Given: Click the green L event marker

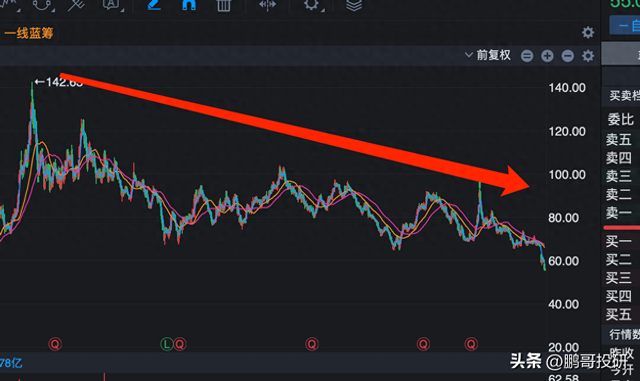Looking at the screenshot, I should tap(167, 344).
